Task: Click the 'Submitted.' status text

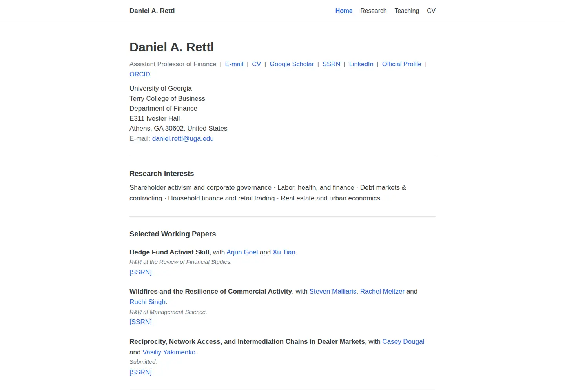Action: click(143, 362)
